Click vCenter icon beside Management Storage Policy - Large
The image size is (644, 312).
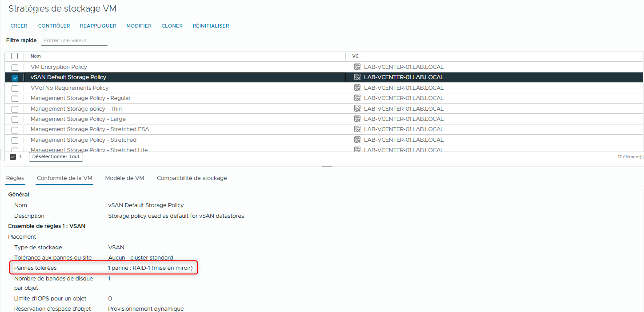[358, 119]
